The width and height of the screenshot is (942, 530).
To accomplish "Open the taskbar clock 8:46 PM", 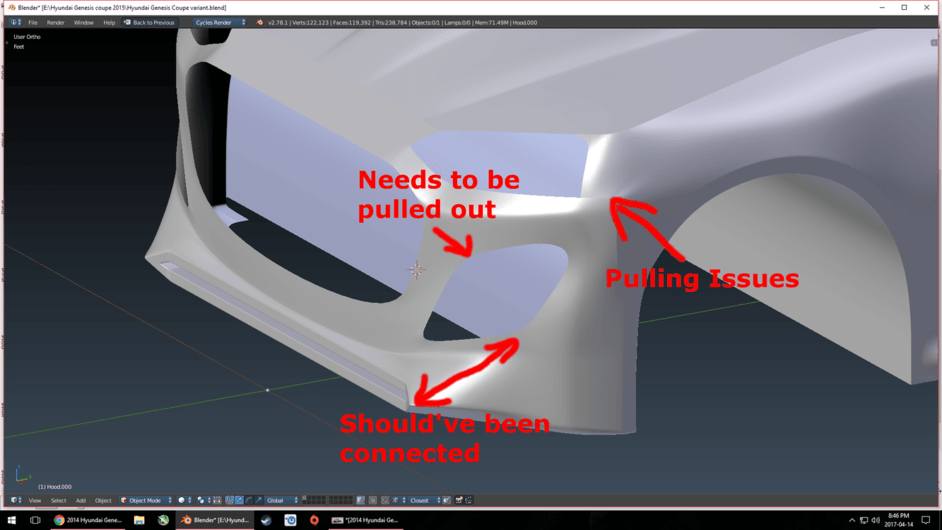I will tap(898, 520).
